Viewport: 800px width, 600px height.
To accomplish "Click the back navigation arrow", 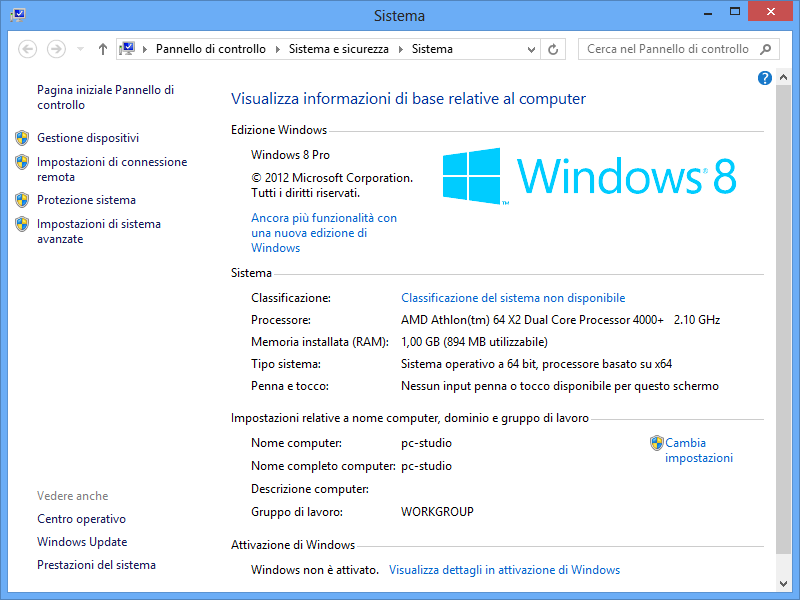I will (x=28, y=49).
